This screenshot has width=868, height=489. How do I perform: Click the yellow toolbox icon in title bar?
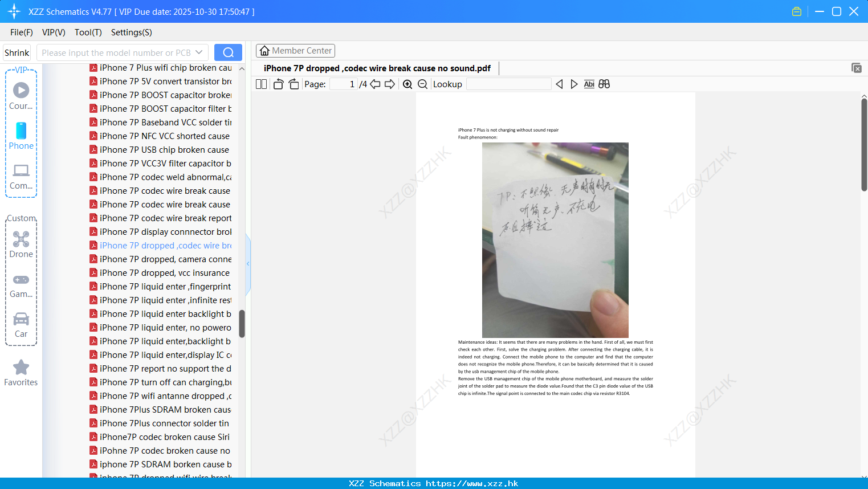(797, 11)
